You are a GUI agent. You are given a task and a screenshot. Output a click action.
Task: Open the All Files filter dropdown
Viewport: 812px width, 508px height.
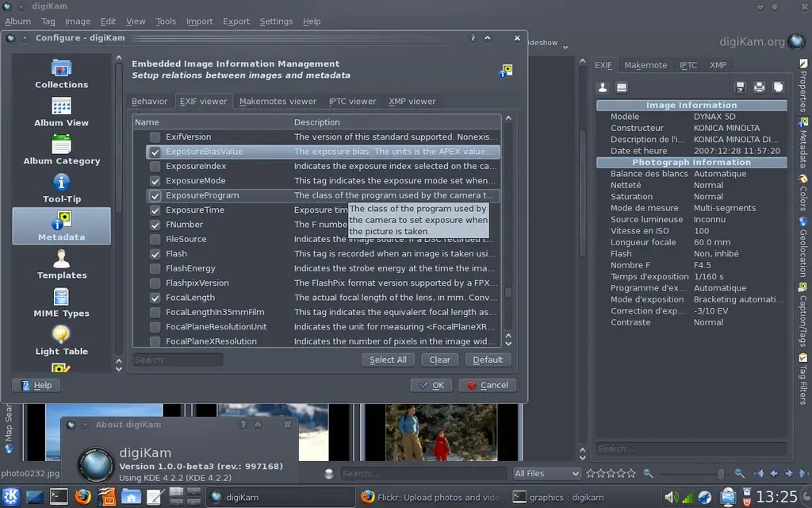point(546,473)
